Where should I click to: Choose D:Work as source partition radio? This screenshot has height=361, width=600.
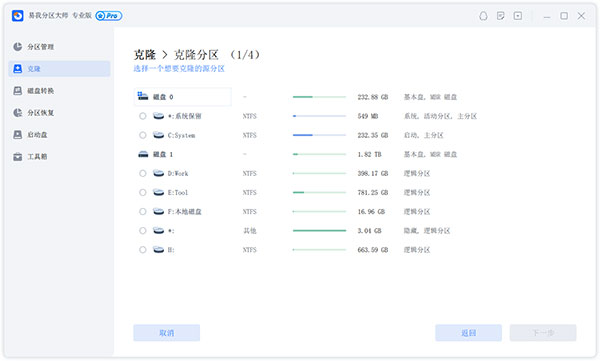pos(143,173)
